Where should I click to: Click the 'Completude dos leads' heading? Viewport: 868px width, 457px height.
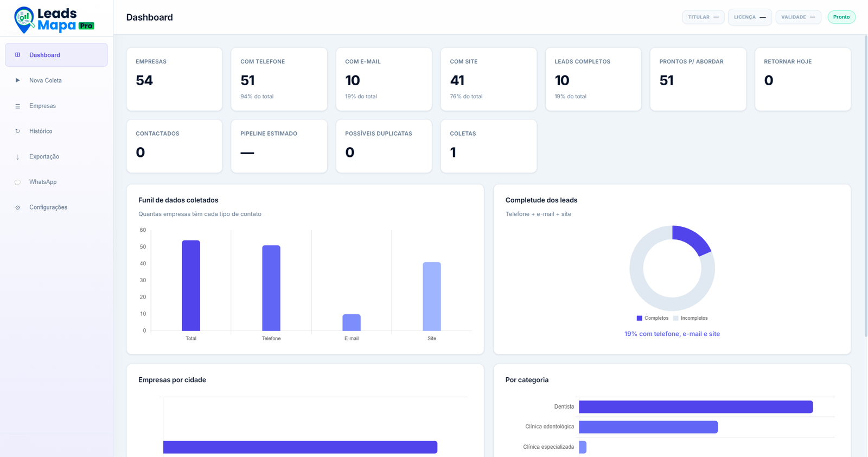541,200
